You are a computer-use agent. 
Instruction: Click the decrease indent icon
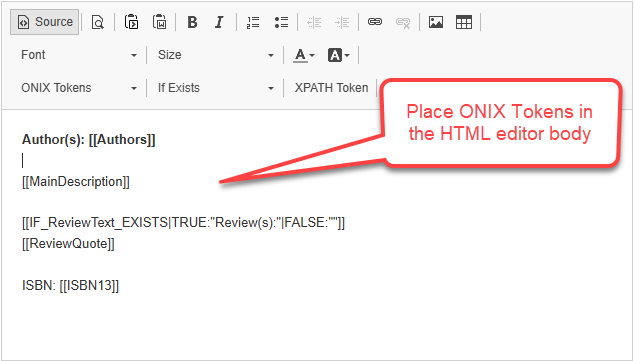[314, 22]
